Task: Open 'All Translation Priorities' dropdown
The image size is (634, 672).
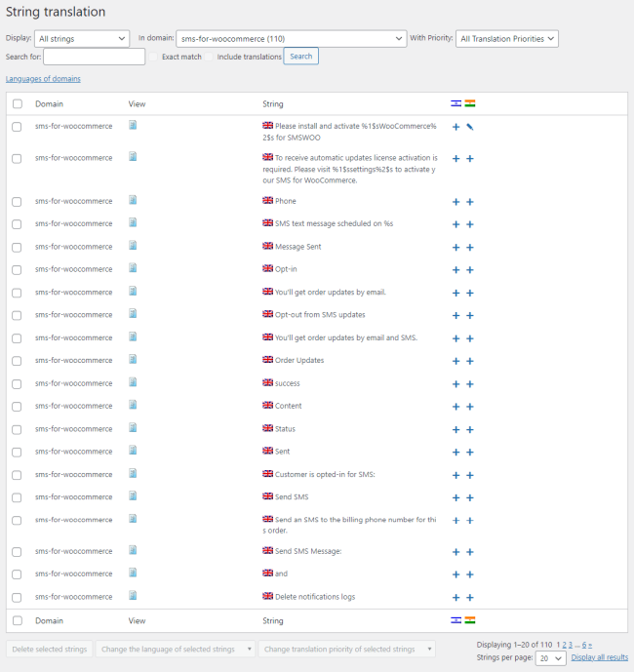Action: coord(507,39)
